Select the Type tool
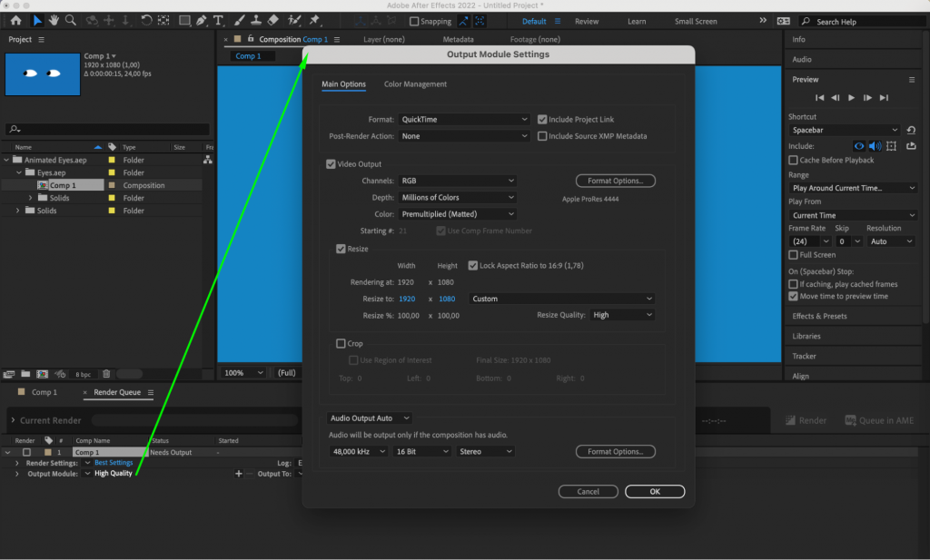 click(219, 19)
